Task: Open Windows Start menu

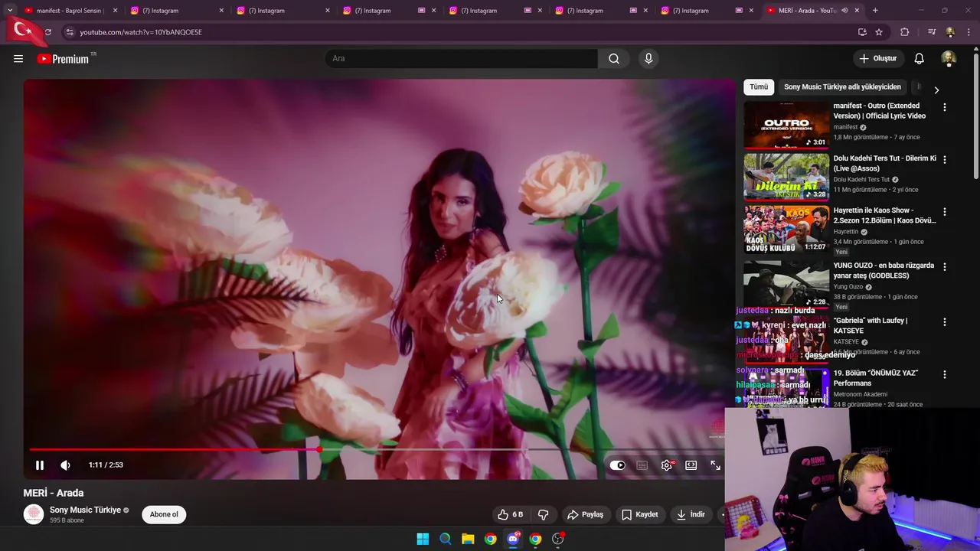Action: [x=423, y=539]
